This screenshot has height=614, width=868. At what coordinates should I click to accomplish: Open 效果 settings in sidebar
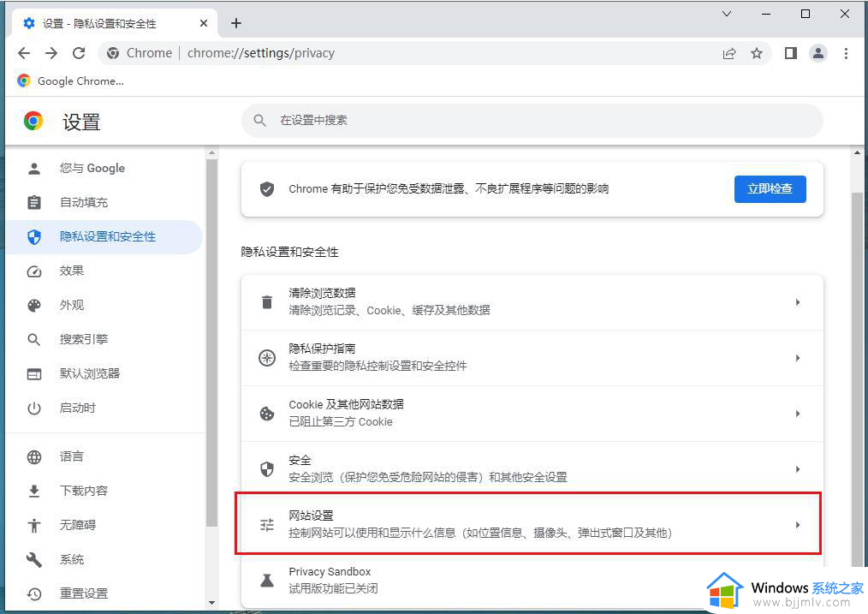[x=104, y=271]
